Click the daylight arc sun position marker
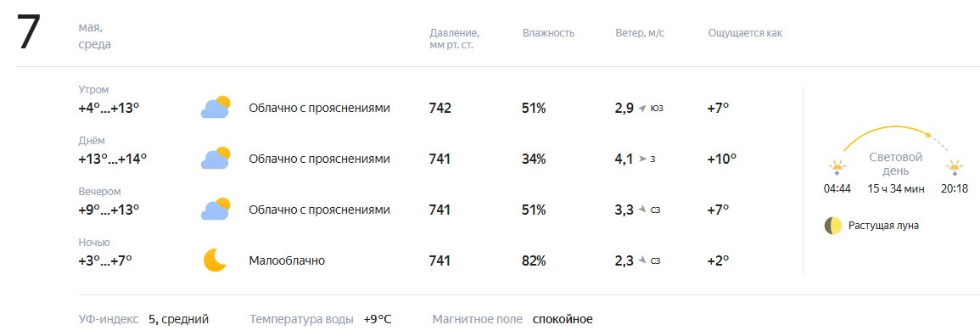Viewport: 980px width, 336px height. pyautogui.click(x=928, y=135)
